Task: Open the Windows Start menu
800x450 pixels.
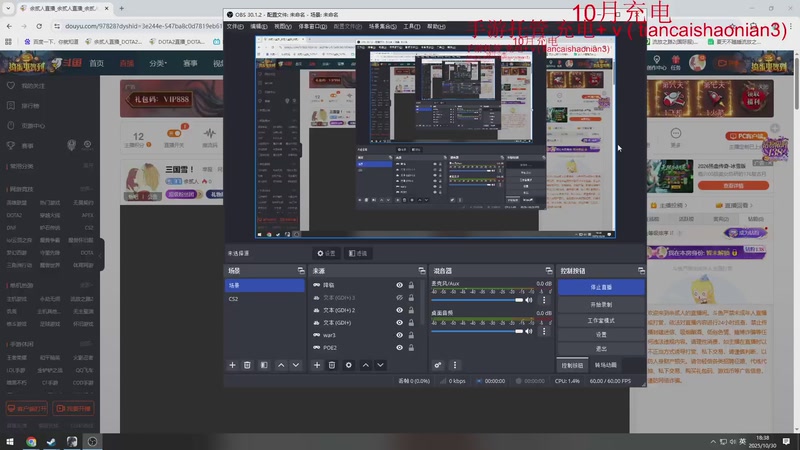Action: [10, 441]
